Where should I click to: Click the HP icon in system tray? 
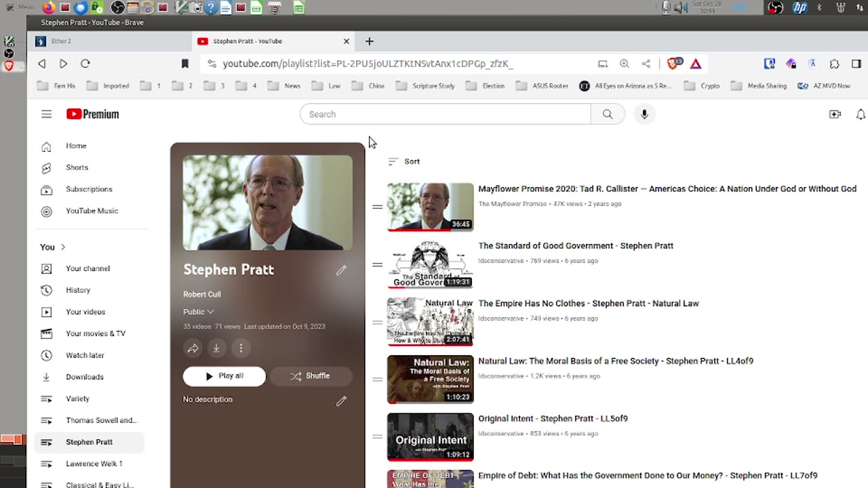coord(800,8)
